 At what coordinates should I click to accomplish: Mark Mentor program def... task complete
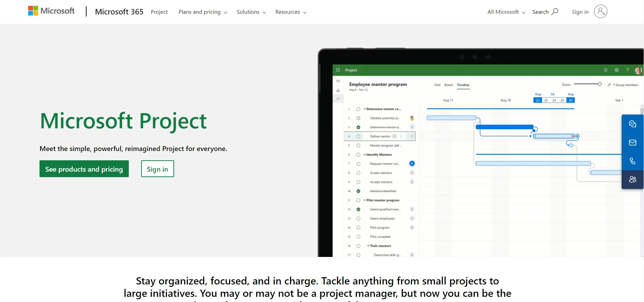click(358, 145)
